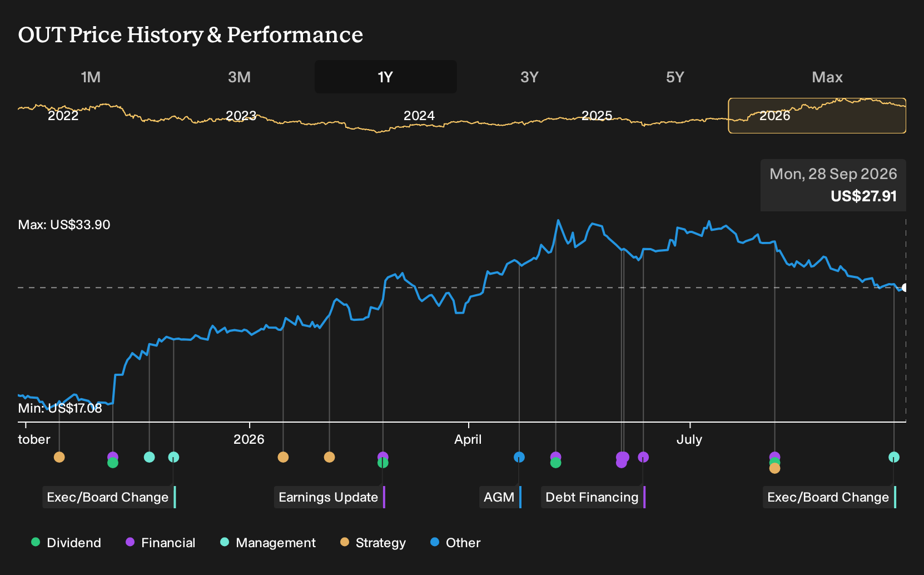Jump to 2023 in the overview chart

pyautogui.click(x=241, y=116)
